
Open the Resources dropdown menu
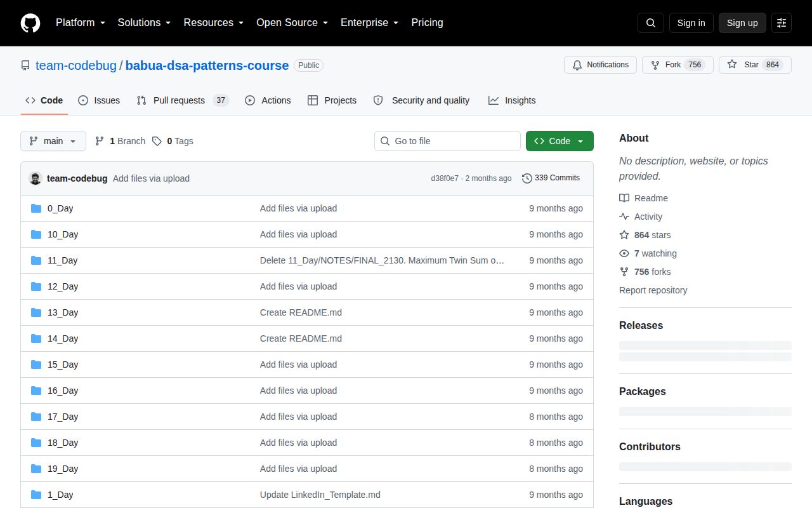click(x=214, y=23)
